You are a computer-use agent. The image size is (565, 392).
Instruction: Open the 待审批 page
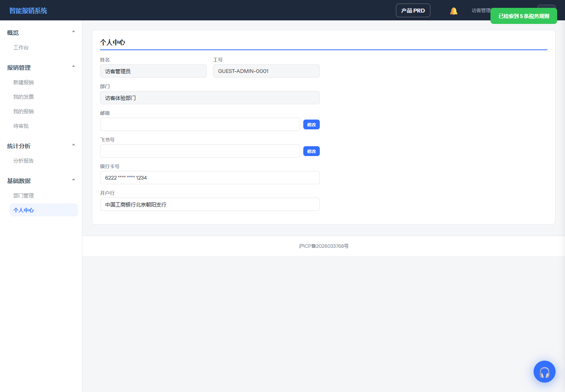[44, 126]
